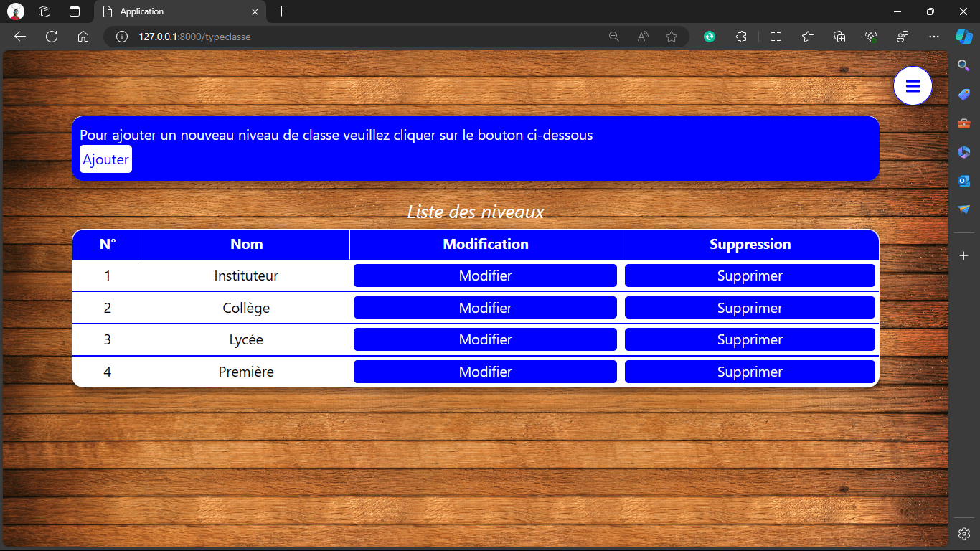
Task: Delete the Première level
Action: [x=750, y=372]
